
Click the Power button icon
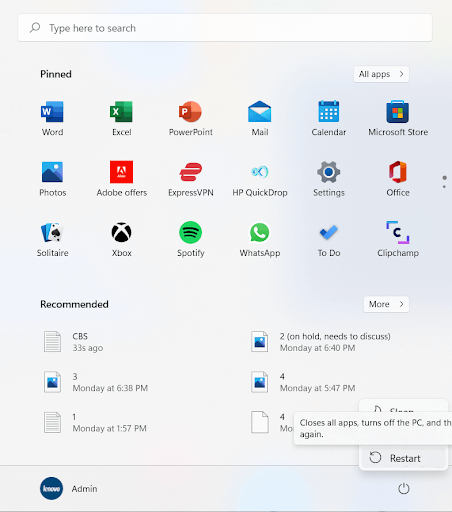[x=403, y=489]
